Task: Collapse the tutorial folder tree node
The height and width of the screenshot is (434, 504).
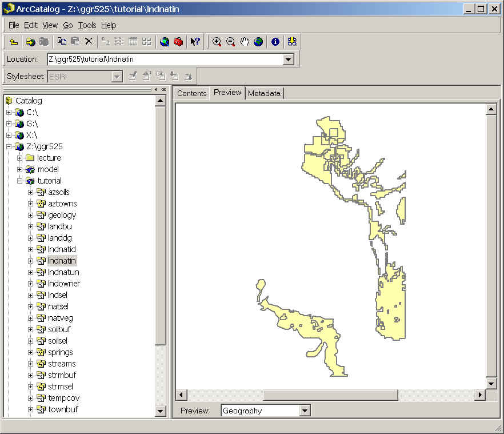Action: (x=20, y=181)
